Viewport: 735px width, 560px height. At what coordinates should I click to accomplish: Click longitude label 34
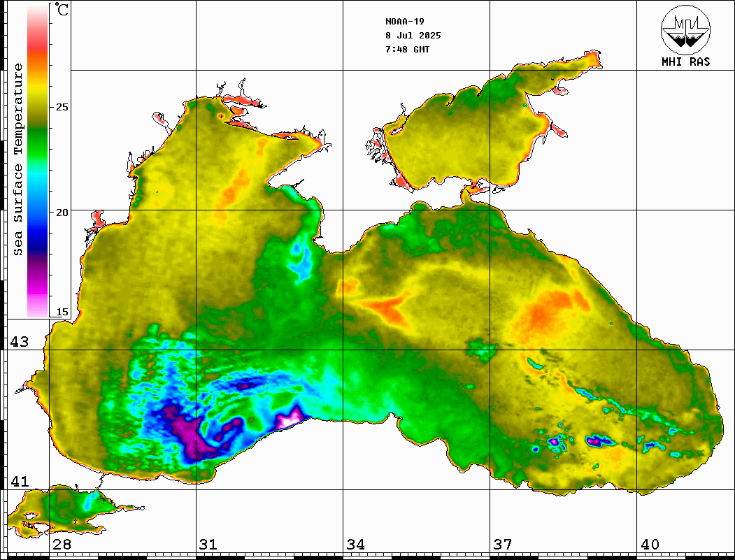point(355,545)
